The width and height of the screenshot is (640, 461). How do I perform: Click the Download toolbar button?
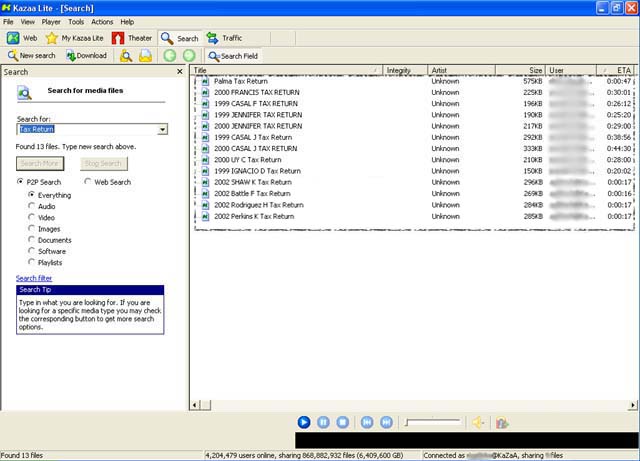click(x=86, y=56)
